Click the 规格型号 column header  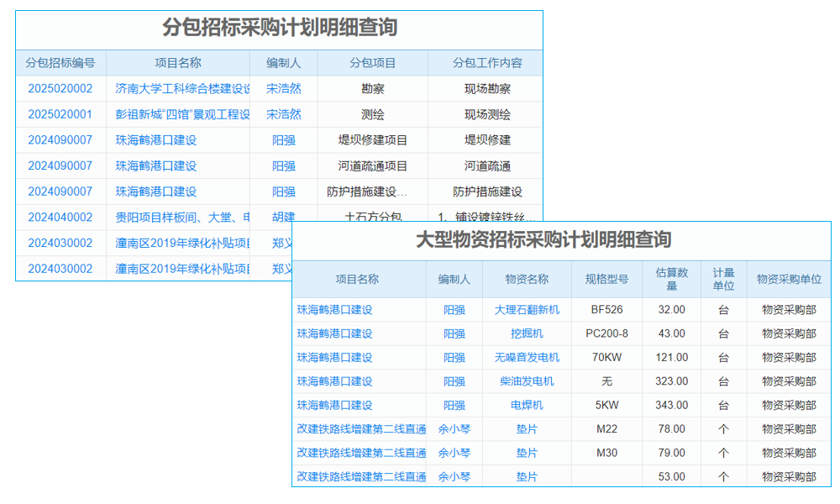click(606, 279)
